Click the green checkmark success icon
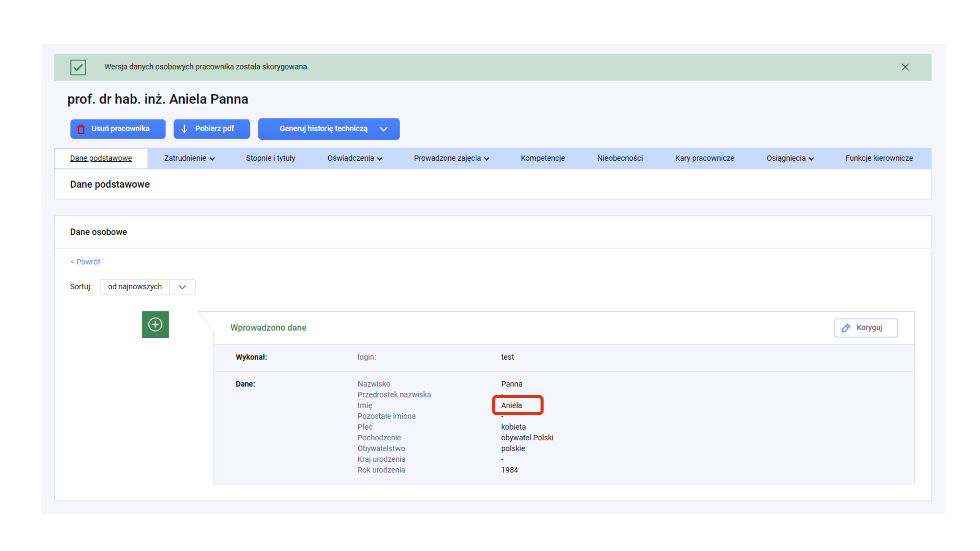 point(78,67)
